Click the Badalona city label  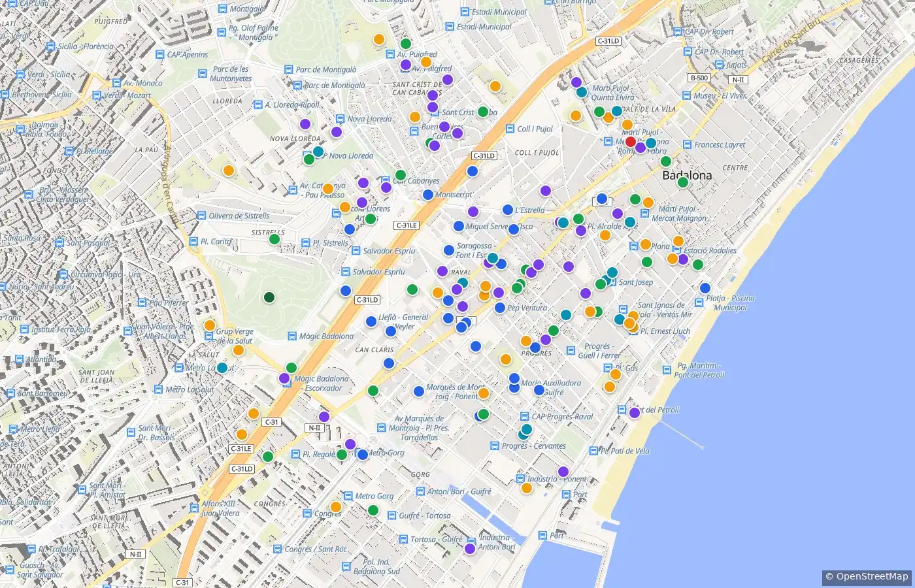(x=687, y=175)
